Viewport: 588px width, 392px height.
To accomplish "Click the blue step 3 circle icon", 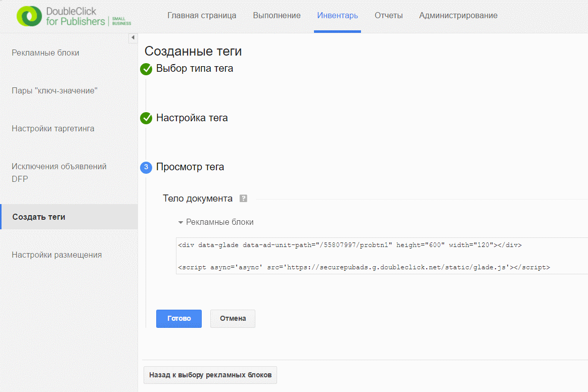I will (146, 167).
